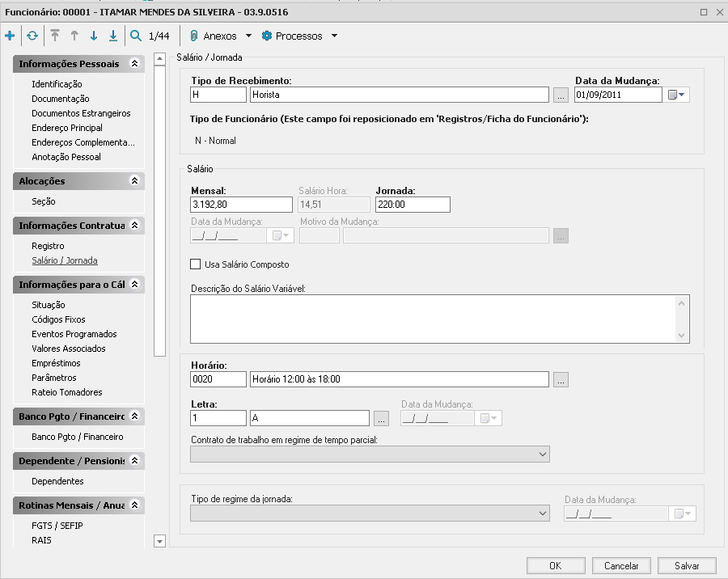Click the blue plus add record icon
Viewport: 728px width, 579px height.
click(x=10, y=36)
